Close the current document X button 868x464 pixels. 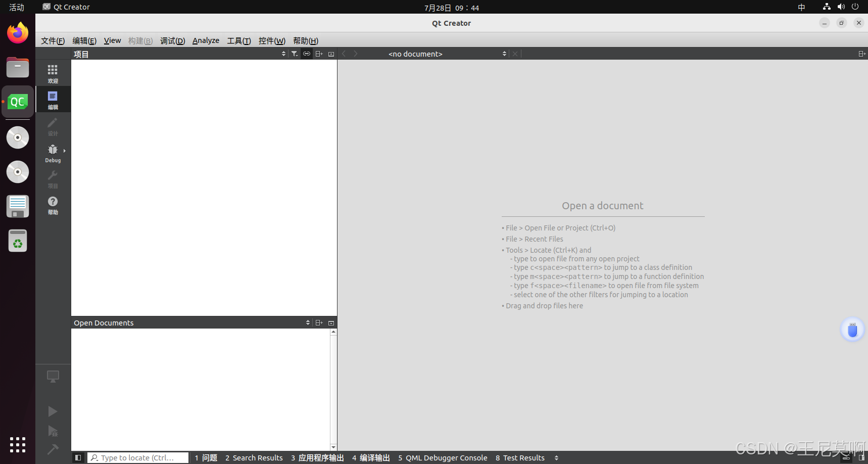515,54
